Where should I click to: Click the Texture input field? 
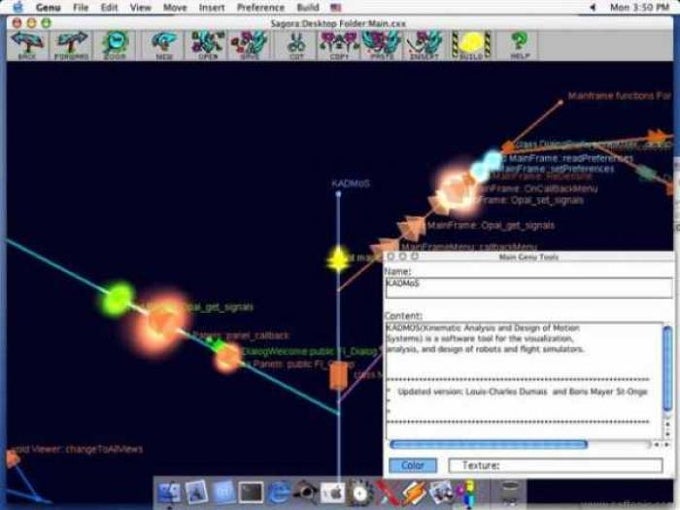(556, 465)
